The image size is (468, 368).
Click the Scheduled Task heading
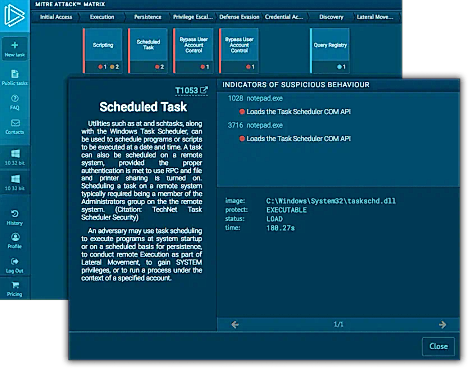(143, 107)
